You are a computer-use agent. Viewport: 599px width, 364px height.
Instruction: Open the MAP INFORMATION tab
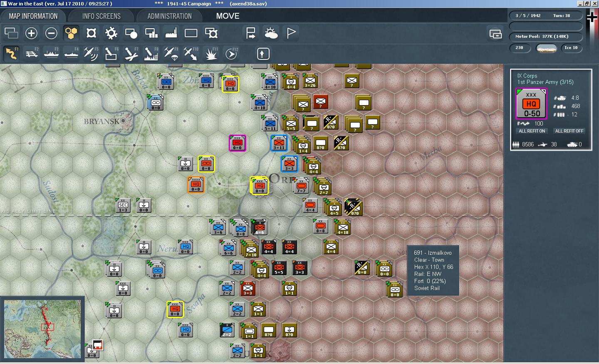click(x=33, y=16)
